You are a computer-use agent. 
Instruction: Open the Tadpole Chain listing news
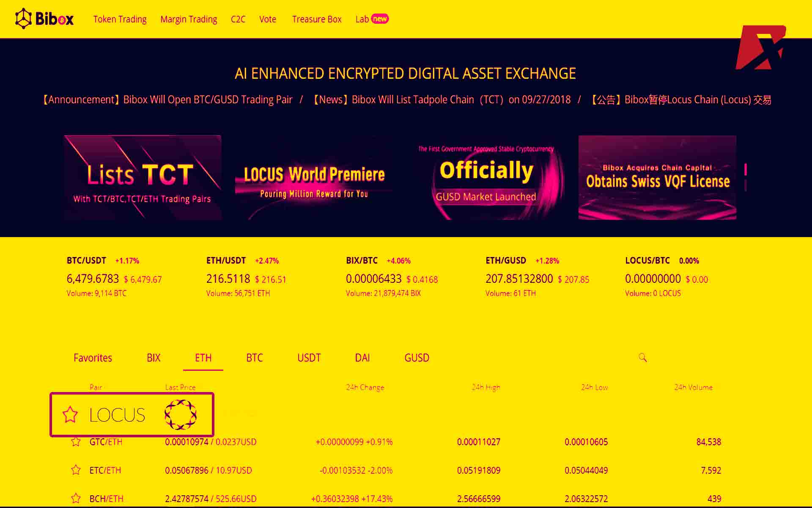[442, 100]
